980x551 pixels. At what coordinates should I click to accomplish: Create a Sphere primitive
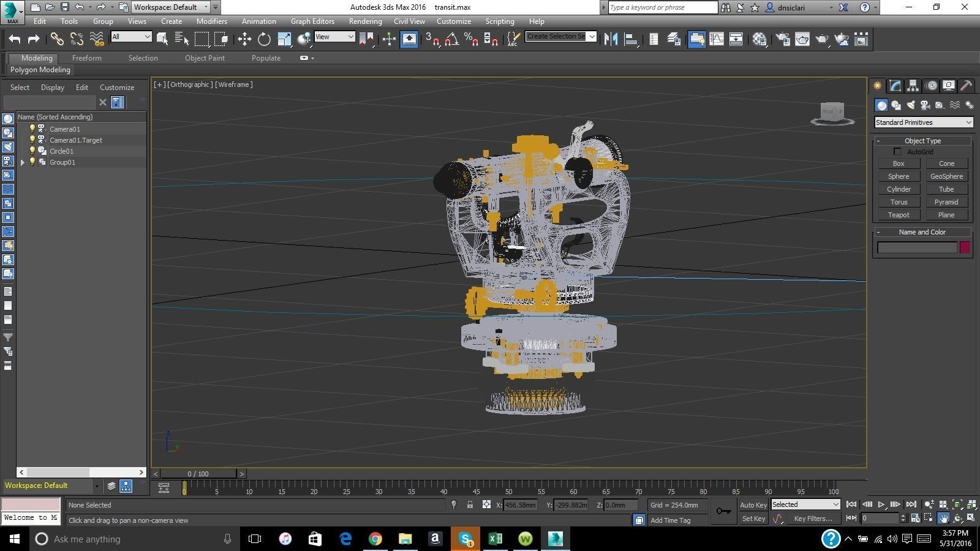[899, 176]
